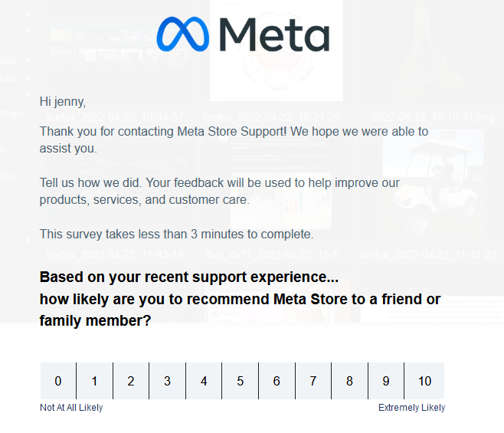Select rating 0 on the scale
504x433 pixels.
pyautogui.click(x=58, y=381)
